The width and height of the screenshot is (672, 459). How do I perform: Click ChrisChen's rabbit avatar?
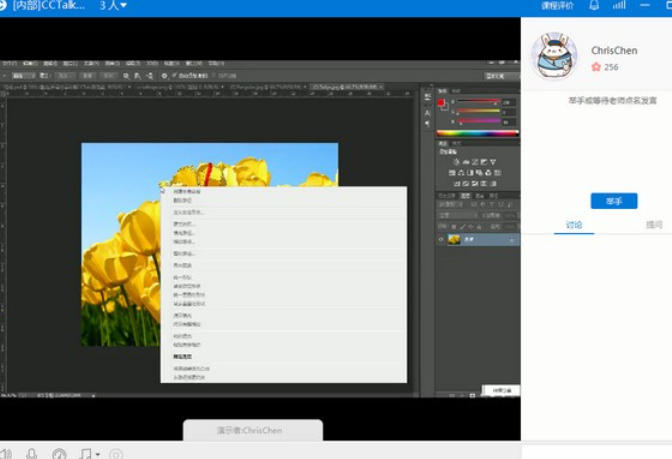(x=554, y=56)
